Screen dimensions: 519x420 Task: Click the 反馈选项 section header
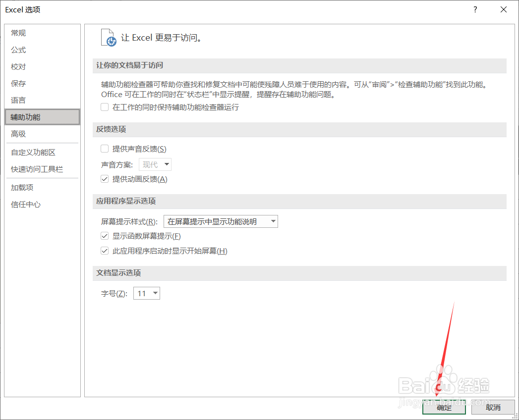coord(299,129)
